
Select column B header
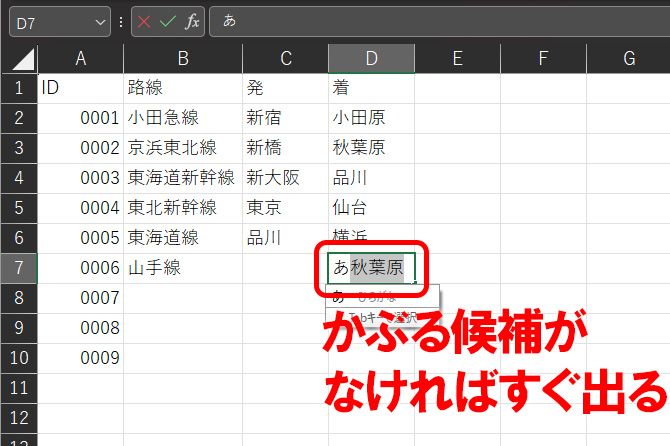coord(183,59)
